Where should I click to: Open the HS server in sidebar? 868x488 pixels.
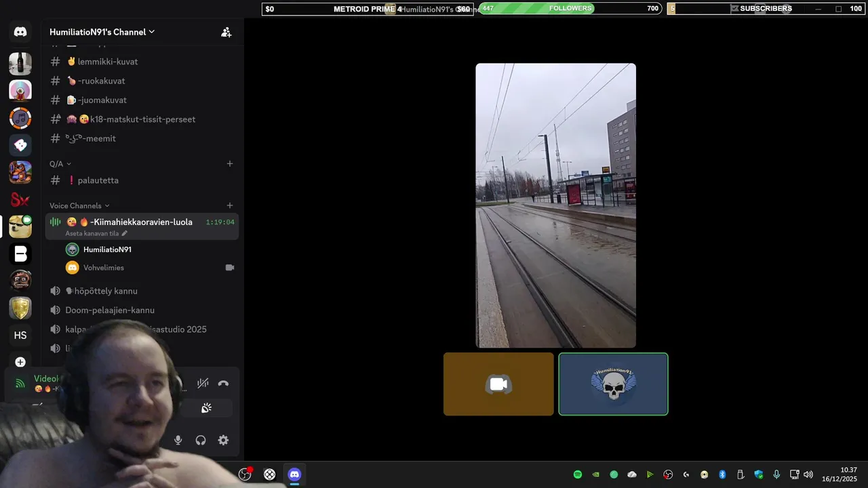[x=20, y=335]
